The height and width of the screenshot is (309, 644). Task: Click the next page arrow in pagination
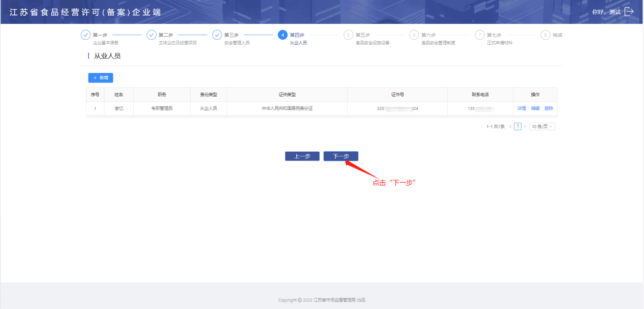(x=525, y=126)
